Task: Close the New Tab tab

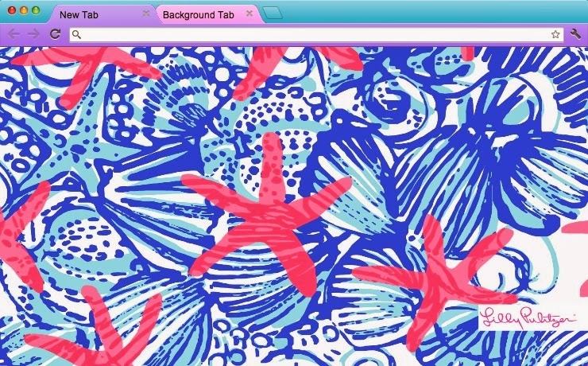Action: (x=146, y=14)
